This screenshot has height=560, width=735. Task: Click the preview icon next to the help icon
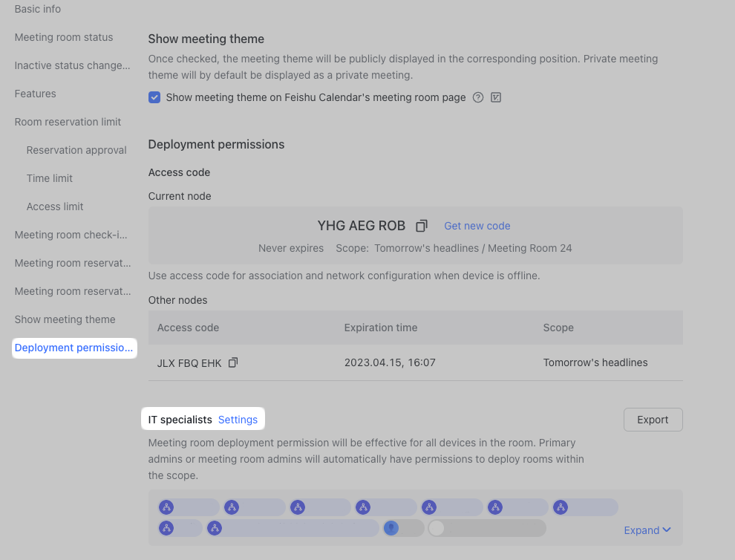tap(496, 97)
